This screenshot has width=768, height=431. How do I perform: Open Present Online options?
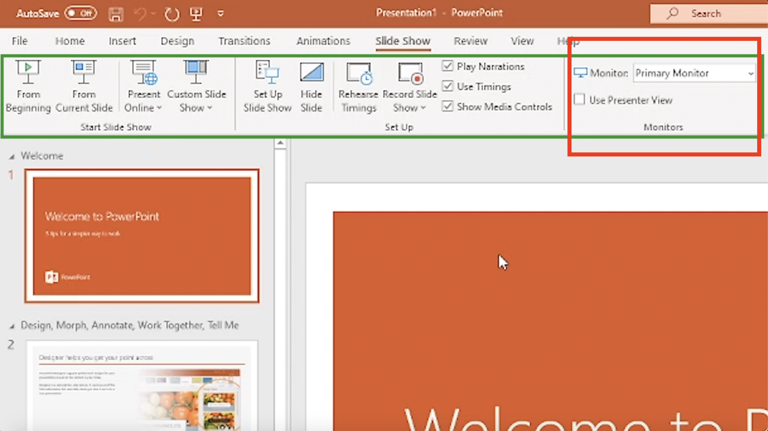pyautogui.click(x=144, y=87)
